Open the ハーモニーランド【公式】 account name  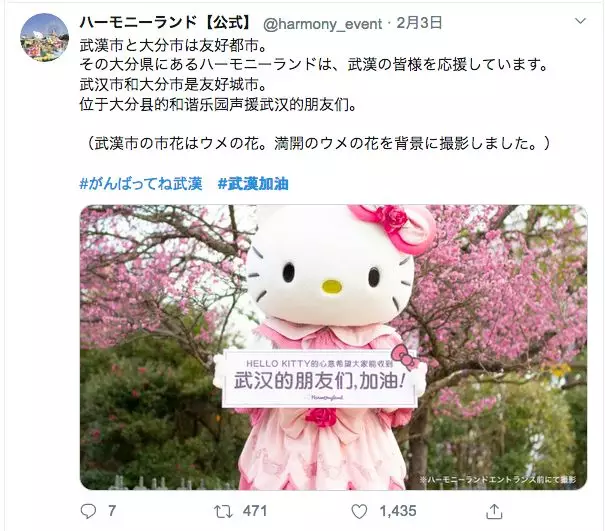coord(166,23)
